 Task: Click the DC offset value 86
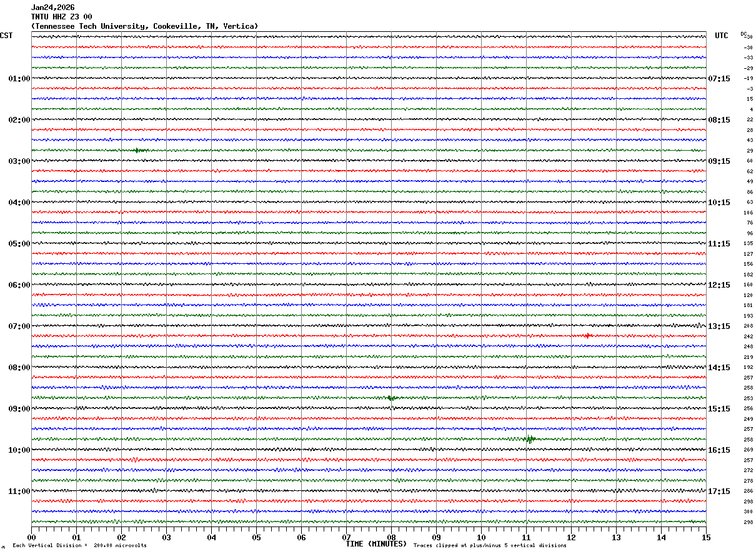749,192
